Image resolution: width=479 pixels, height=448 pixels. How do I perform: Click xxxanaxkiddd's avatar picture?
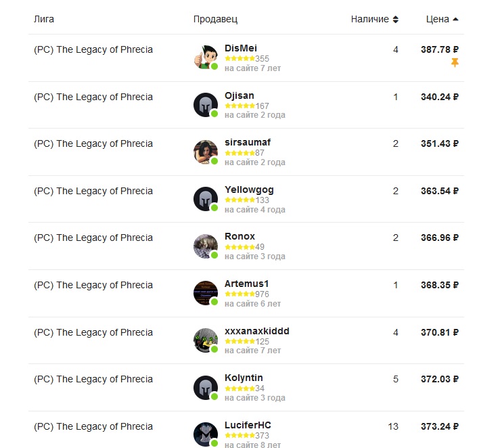(x=206, y=340)
